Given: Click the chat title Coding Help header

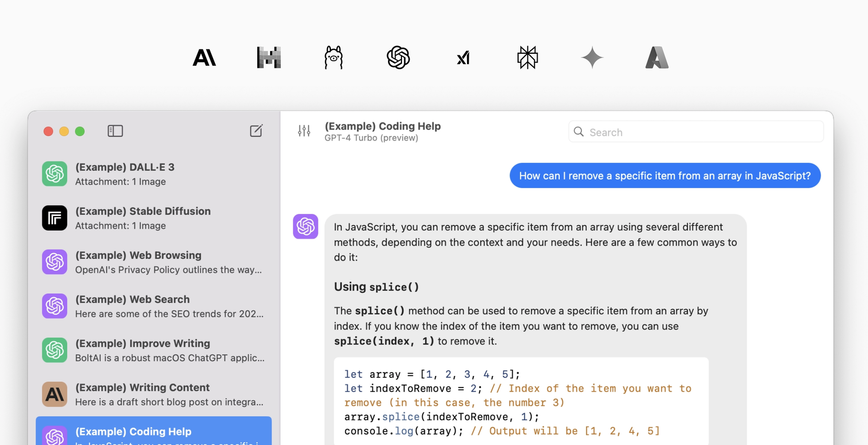Looking at the screenshot, I should point(382,126).
